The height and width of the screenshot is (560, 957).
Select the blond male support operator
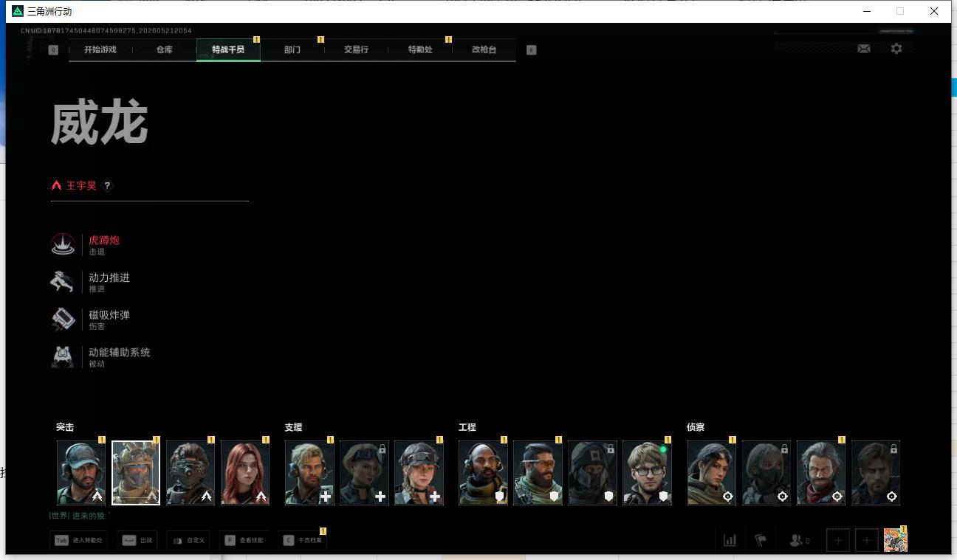[x=310, y=473]
